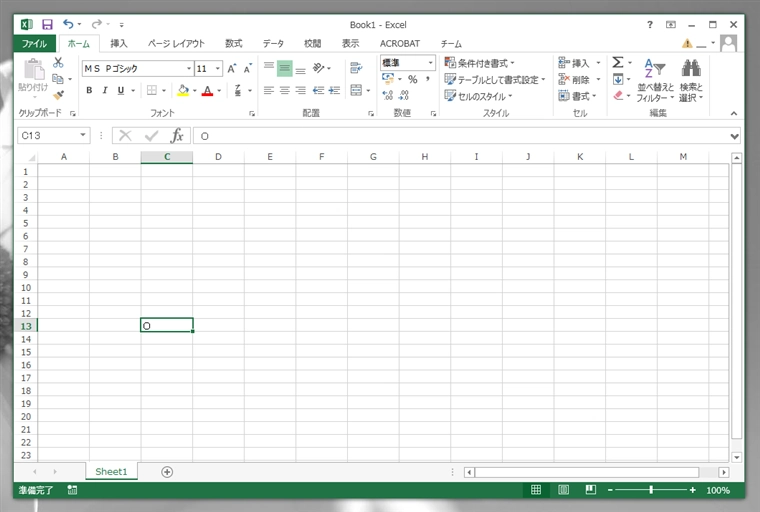Image resolution: width=760 pixels, height=512 pixels.
Task: Delete cells with the 削除 button
Action: 574,80
